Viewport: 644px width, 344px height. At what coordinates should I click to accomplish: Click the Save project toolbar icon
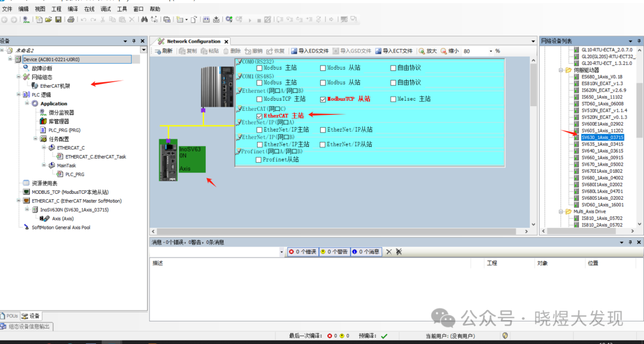(x=58, y=20)
